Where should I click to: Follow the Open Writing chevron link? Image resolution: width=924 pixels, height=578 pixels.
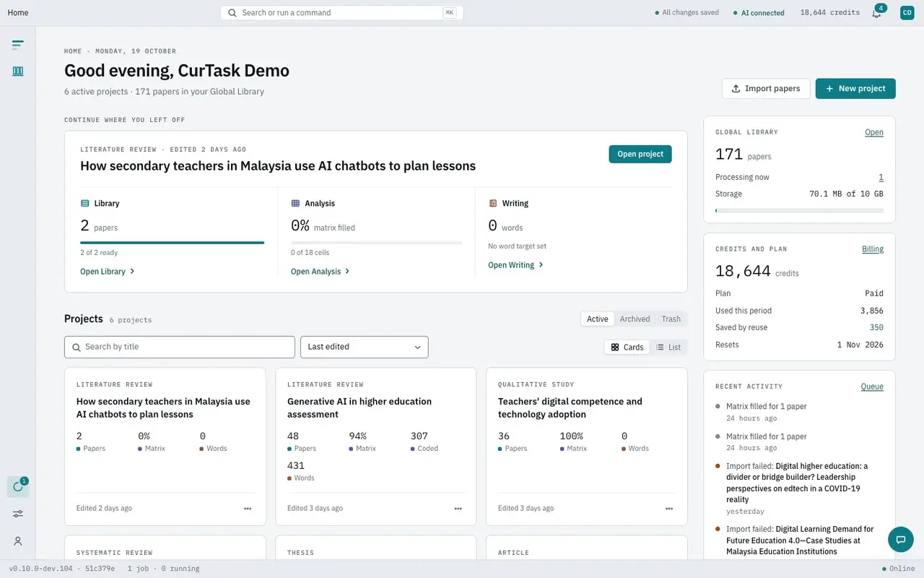pos(516,265)
